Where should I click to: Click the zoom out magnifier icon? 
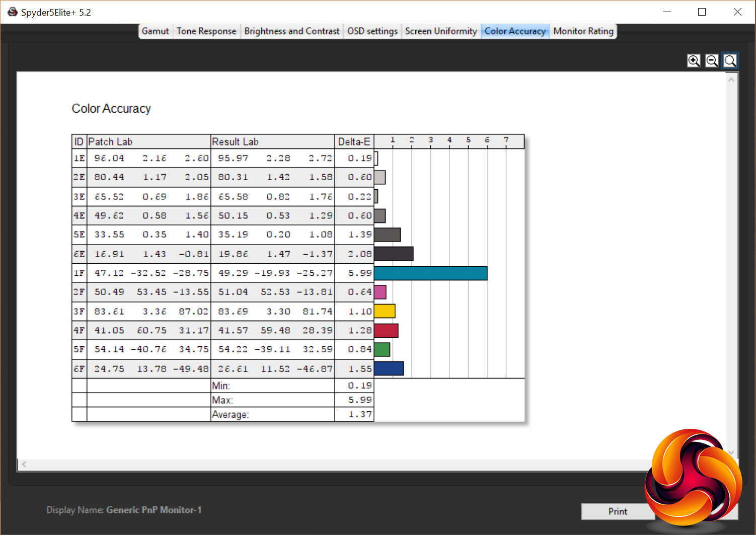[712, 61]
